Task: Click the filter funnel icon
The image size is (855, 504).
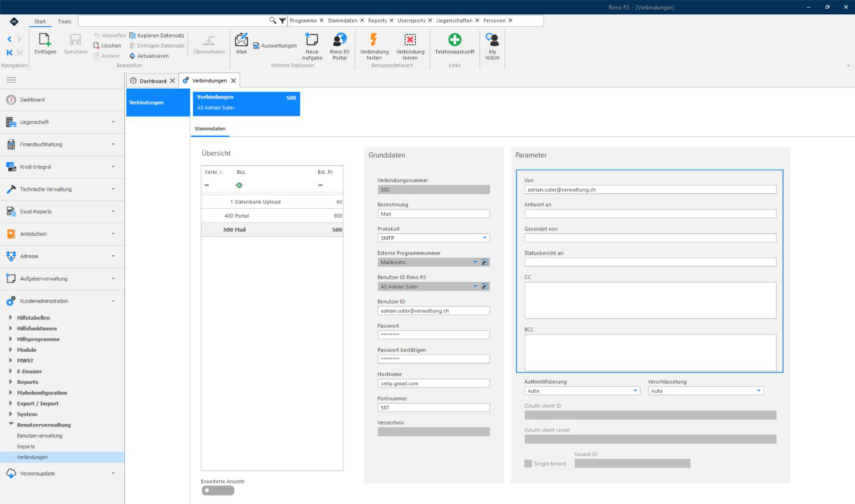Action: [x=283, y=20]
